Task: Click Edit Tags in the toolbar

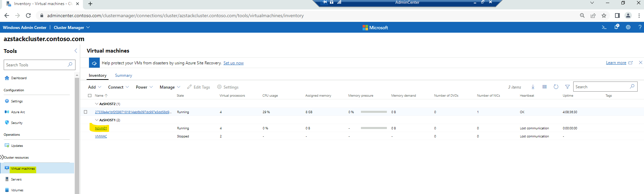Action: pos(198,87)
